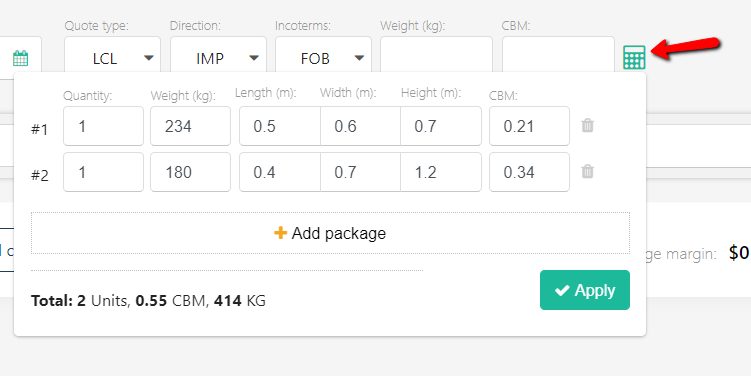Edit Height field showing 1.2
The height and width of the screenshot is (376, 751).
(441, 172)
